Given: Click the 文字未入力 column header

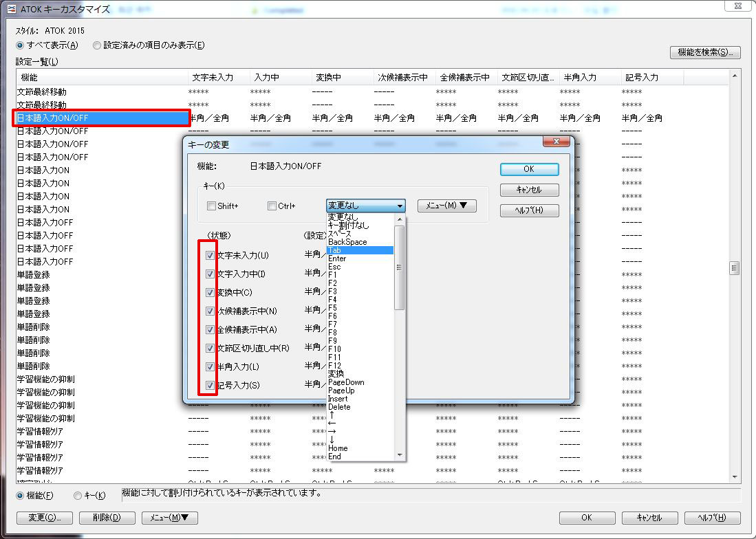Looking at the screenshot, I should pos(219,78).
